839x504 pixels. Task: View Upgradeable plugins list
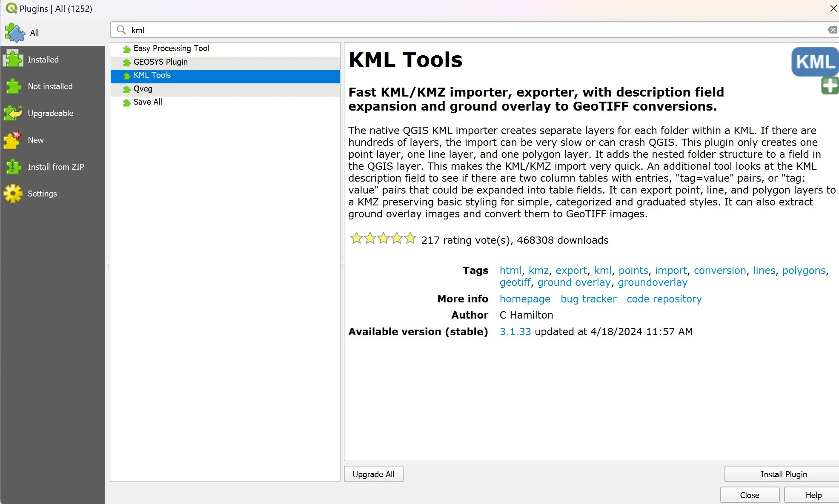[x=13, y=113]
